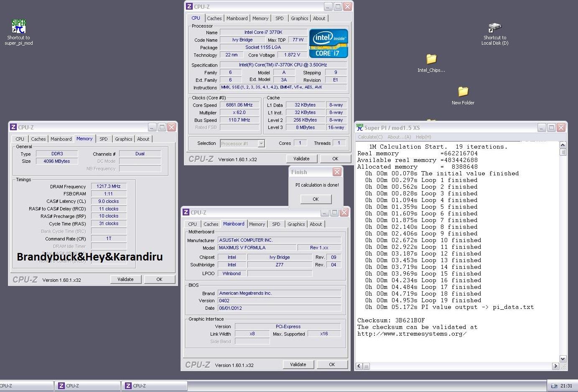This screenshot has width=578, height=392.
Task: Click OK in the Memory CPU-Z window
Action: pyautogui.click(x=159, y=279)
